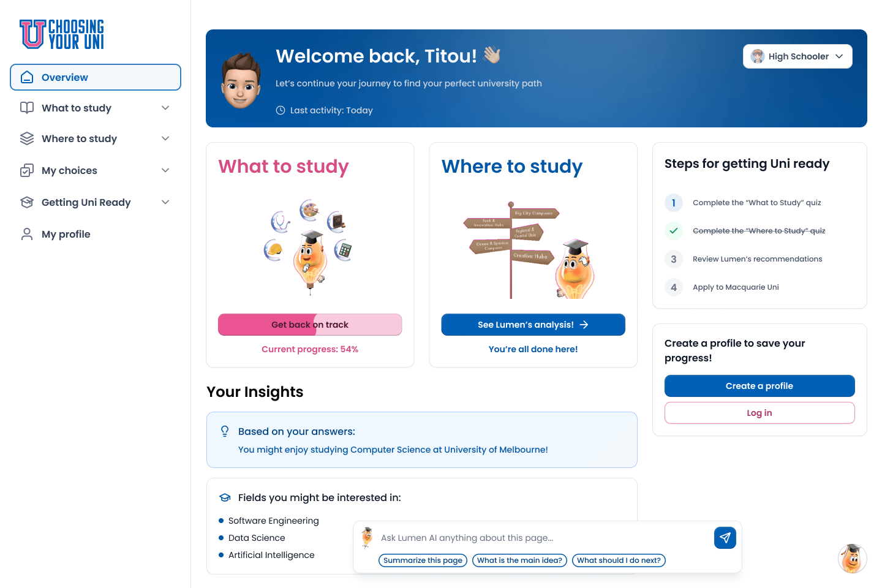882x588 pixels.
Task: Click the Current progress: 54% text
Action: (310, 349)
